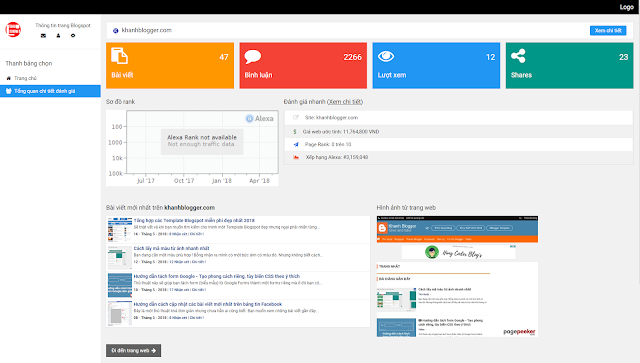
Task: Click thumbnail of bảng tin Facebook post
Action: [120, 313]
